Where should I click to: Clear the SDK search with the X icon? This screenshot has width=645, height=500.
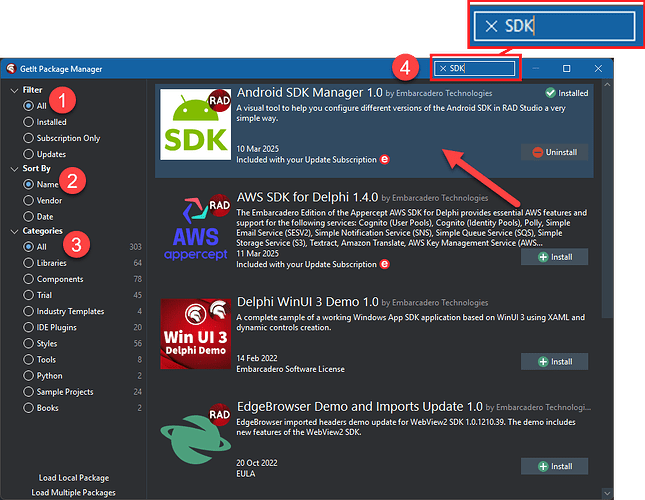tap(443, 68)
